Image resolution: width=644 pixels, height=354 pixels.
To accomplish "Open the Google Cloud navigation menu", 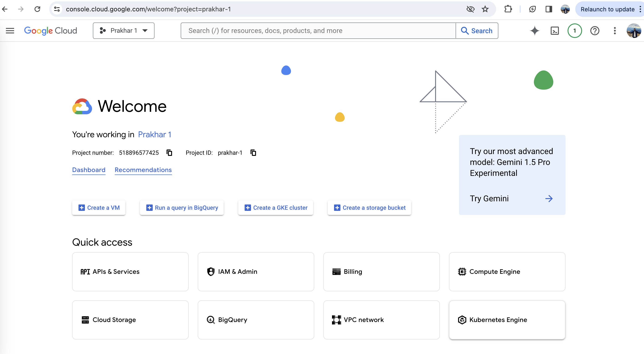I will pos(10,30).
